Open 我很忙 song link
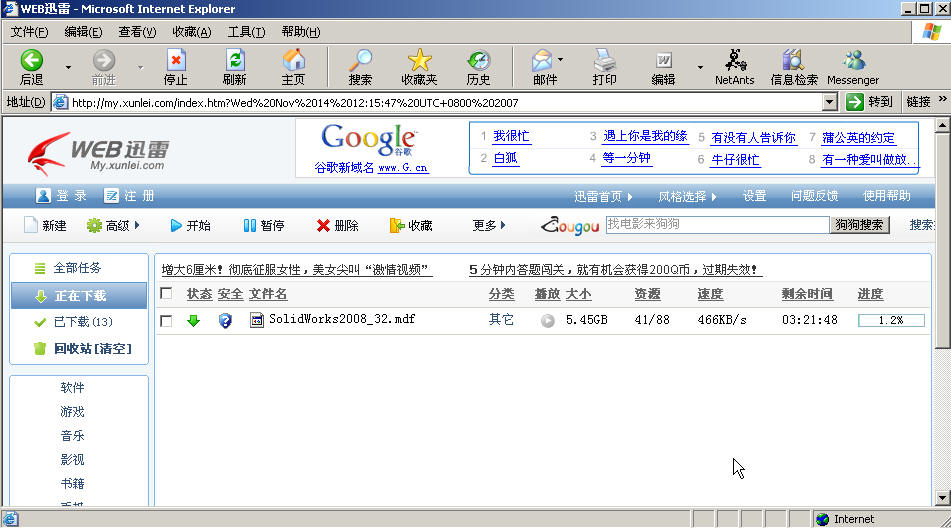 pyautogui.click(x=511, y=136)
